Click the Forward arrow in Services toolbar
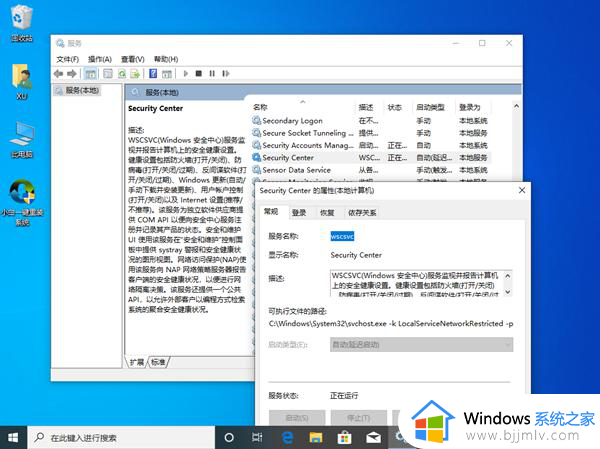The height and width of the screenshot is (449, 600). pos(72,73)
